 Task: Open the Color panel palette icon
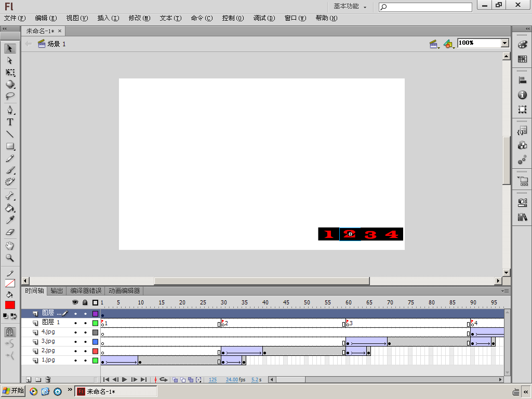click(x=522, y=45)
